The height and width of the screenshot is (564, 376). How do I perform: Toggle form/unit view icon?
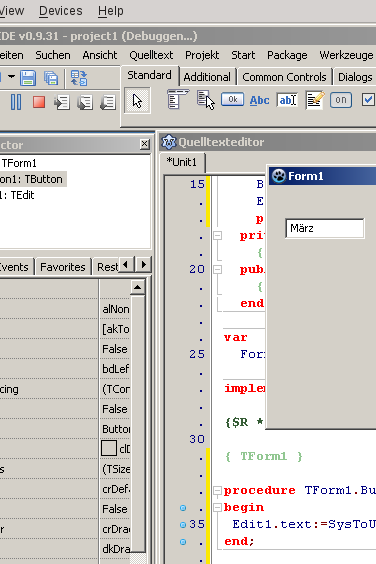79,78
